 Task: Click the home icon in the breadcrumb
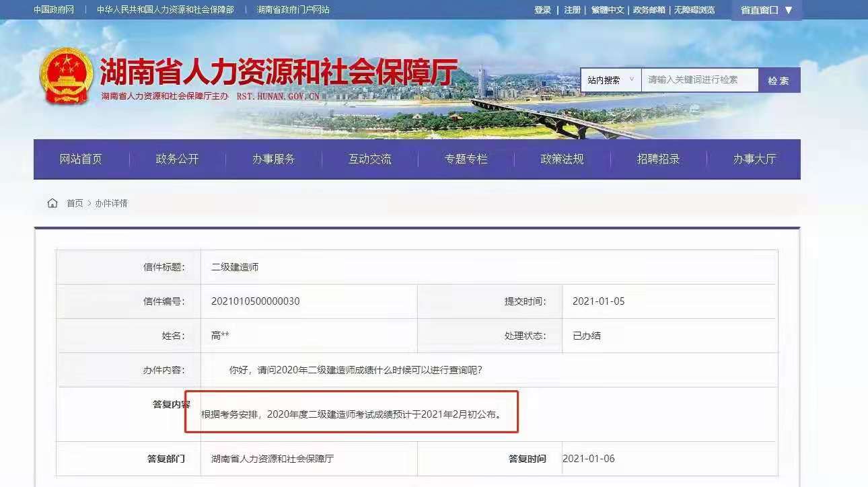[52, 202]
